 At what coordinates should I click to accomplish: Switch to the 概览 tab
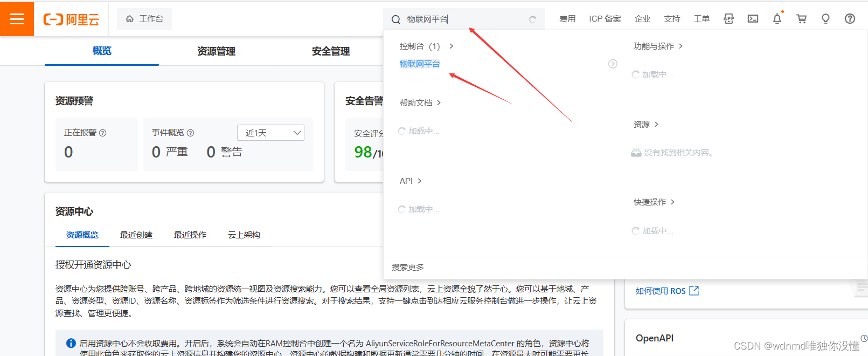102,51
